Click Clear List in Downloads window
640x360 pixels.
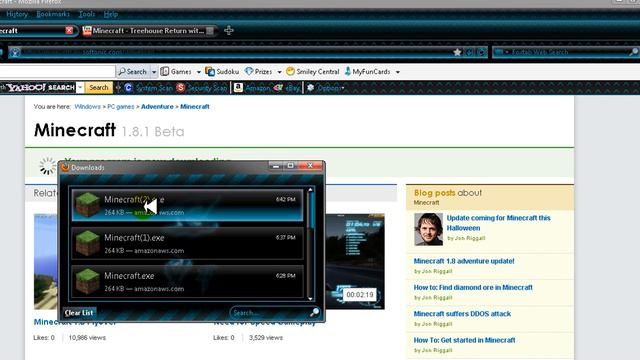click(x=79, y=313)
